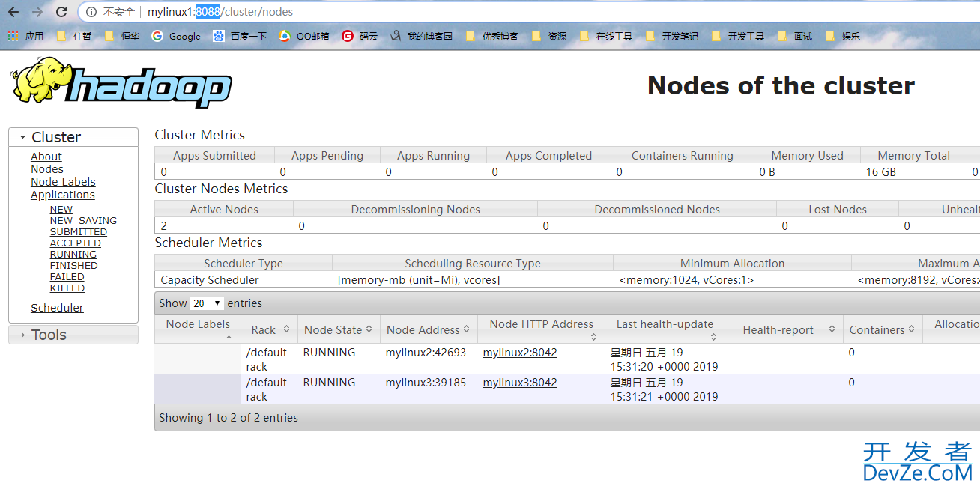Open the About link in sidebar
The image size is (980, 489).
click(x=46, y=157)
